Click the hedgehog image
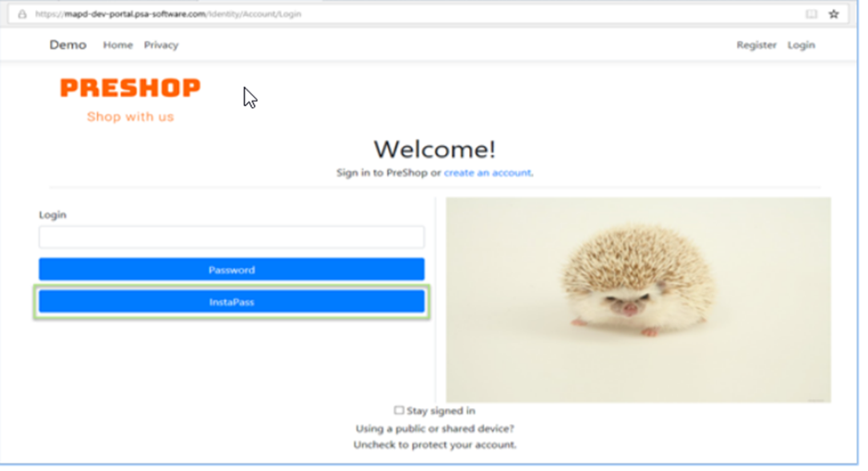Screen dimensions: 868x471 tap(638, 299)
